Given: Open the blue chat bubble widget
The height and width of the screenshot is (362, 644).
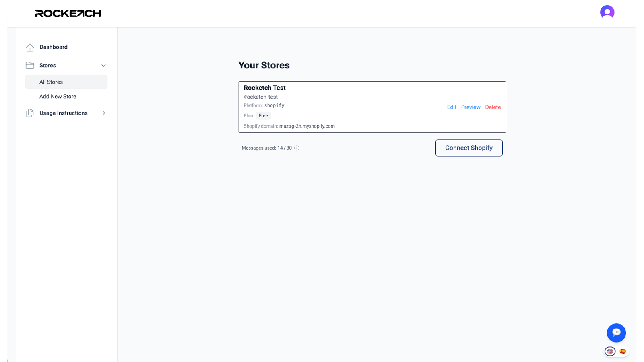Looking at the screenshot, I should 616,333.
